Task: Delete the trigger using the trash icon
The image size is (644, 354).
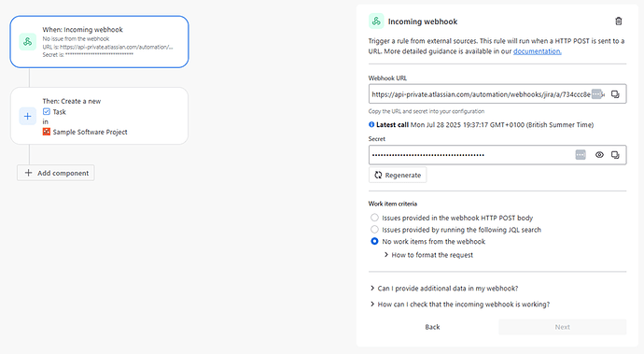Action: point(618,21)
